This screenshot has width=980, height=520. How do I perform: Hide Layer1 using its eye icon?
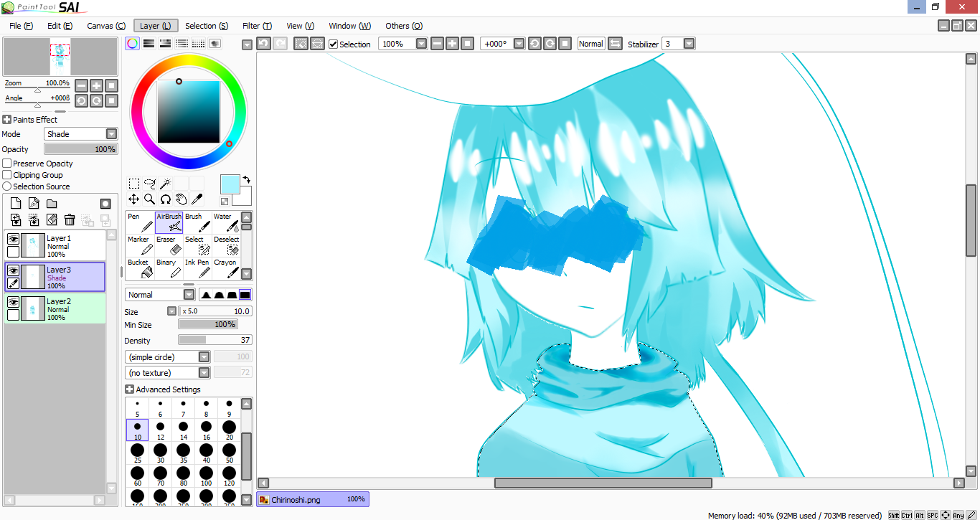tap(13, 240)
